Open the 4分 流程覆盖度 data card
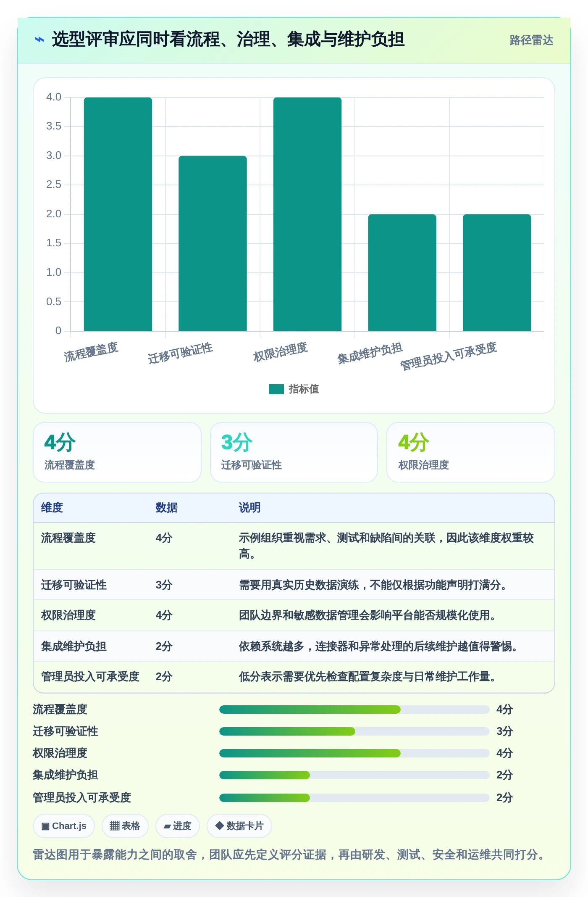 click(x=117, y=452)
